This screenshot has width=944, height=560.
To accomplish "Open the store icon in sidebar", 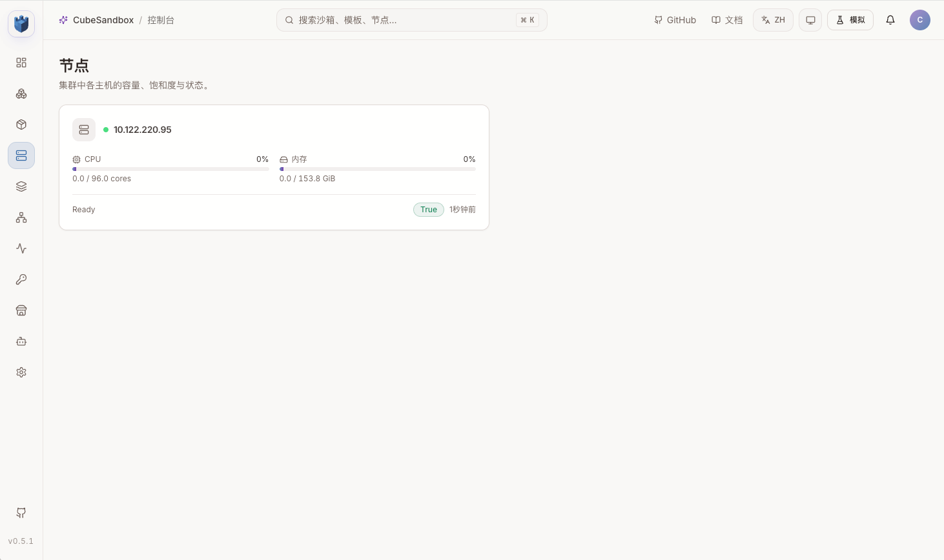I will (21, 310).
